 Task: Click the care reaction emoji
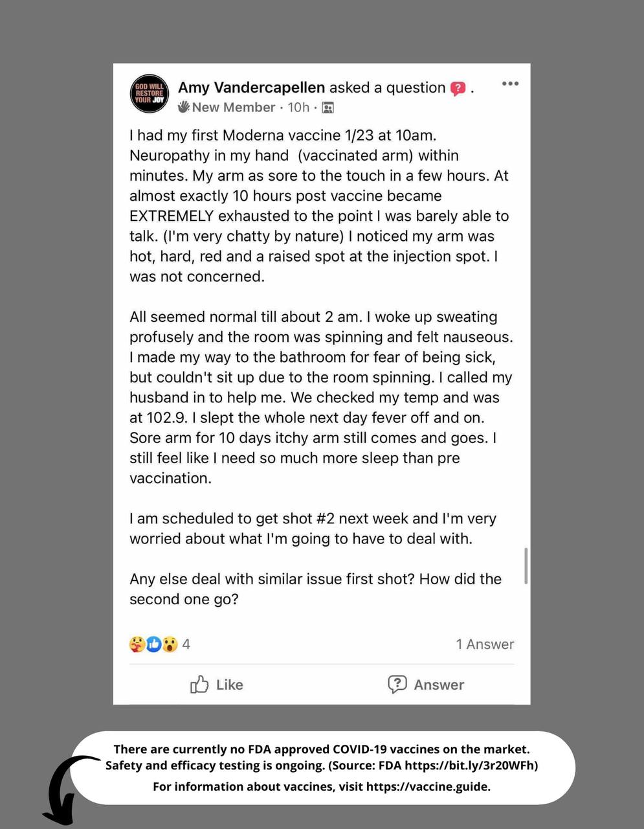pyautogui.click(x=137, y=644)
